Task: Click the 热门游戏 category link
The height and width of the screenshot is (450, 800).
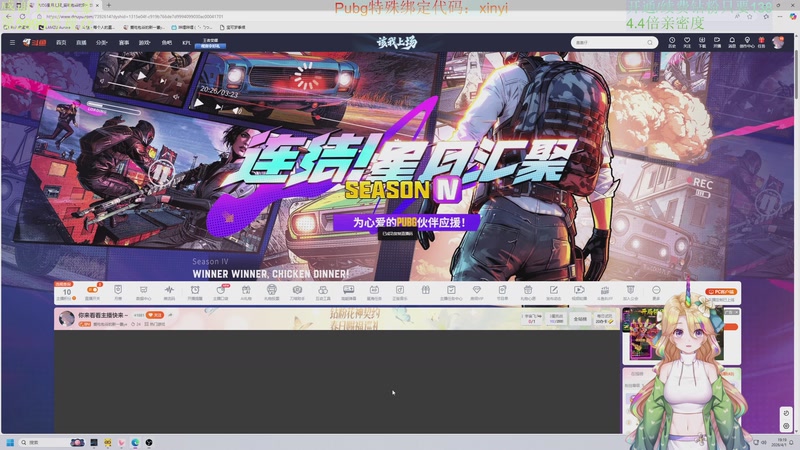Action: pos(157,324)
